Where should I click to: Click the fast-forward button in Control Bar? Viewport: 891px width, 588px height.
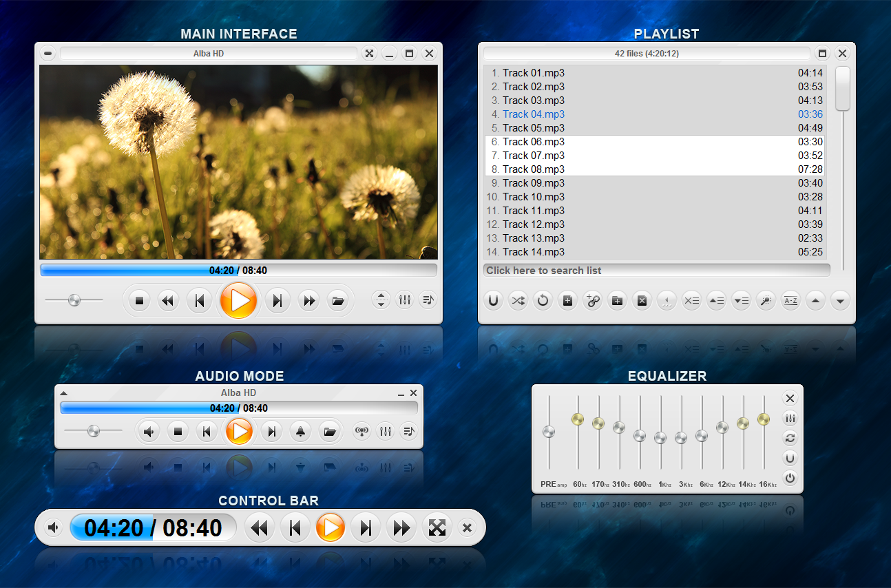coord(402,528)
